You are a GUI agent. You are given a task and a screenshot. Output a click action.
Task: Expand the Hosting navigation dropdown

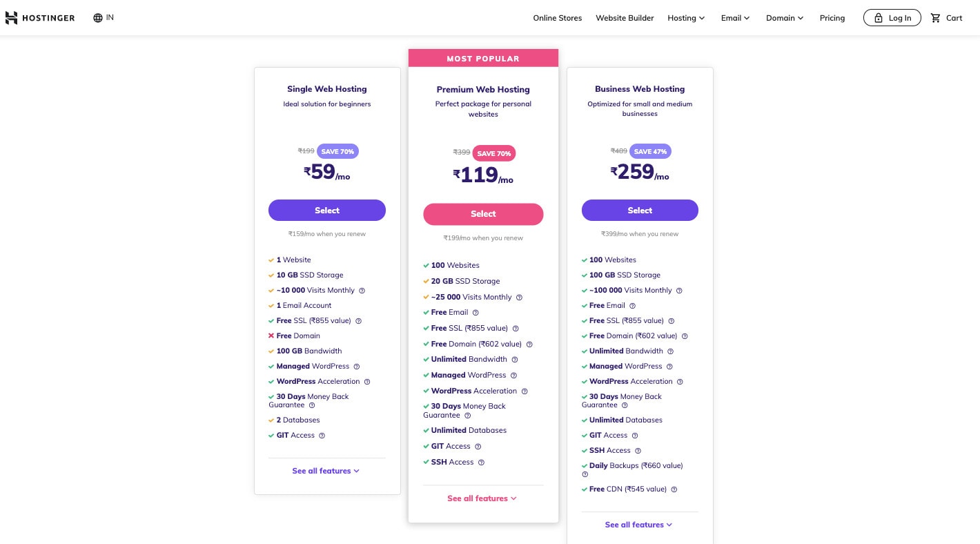point(685,18)
